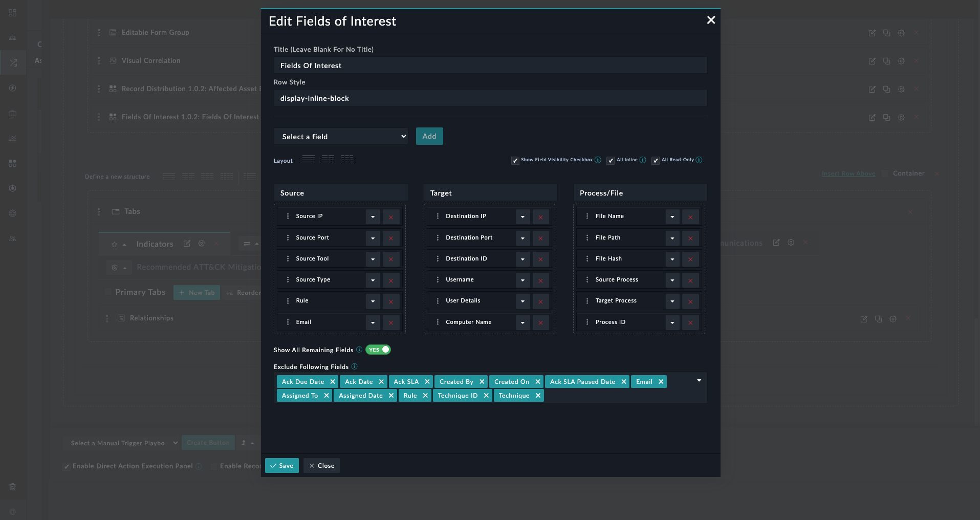The height and width of the screenshot is (520, 980).
Task: Click info icon next to All Inline
Action: 643,160
